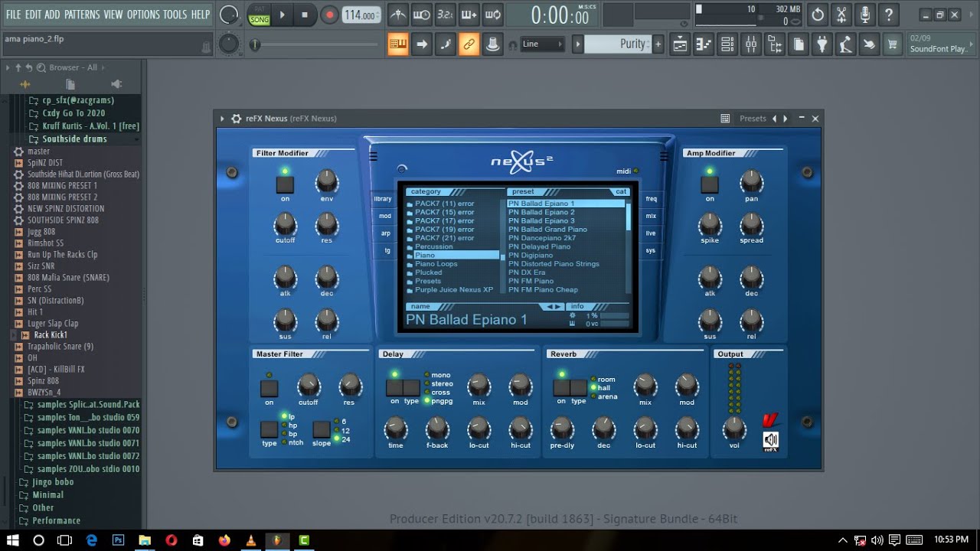The width and height of the screenshot is (980, 551).
Task: Open Firefox from the Windows taskbar
Action: (224, 540)
